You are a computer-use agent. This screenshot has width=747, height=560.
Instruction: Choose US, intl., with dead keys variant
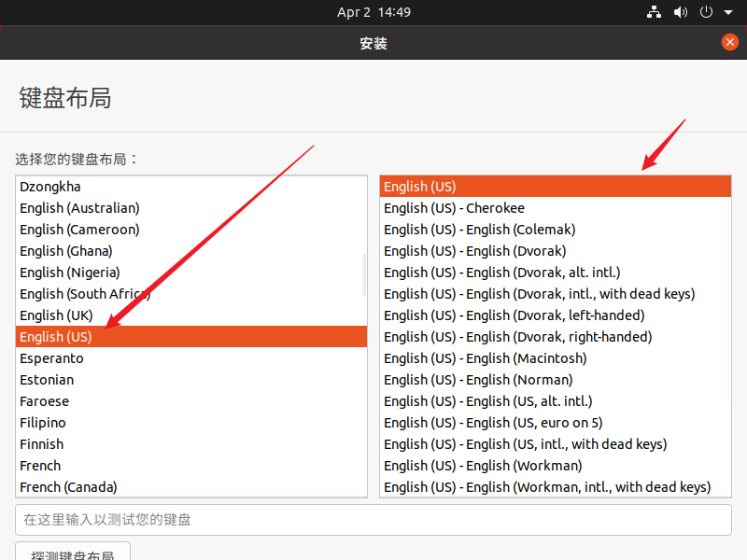pyautogui.click(x=556, y=444)
